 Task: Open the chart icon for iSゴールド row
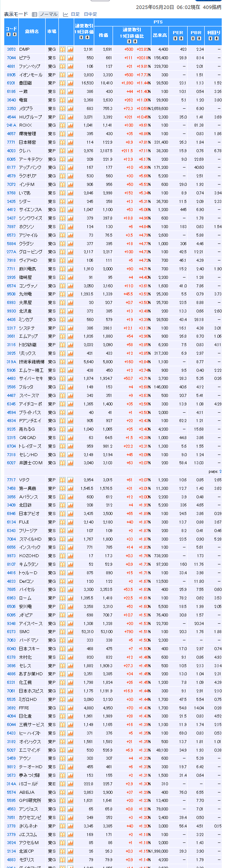[x=70, y=784]
